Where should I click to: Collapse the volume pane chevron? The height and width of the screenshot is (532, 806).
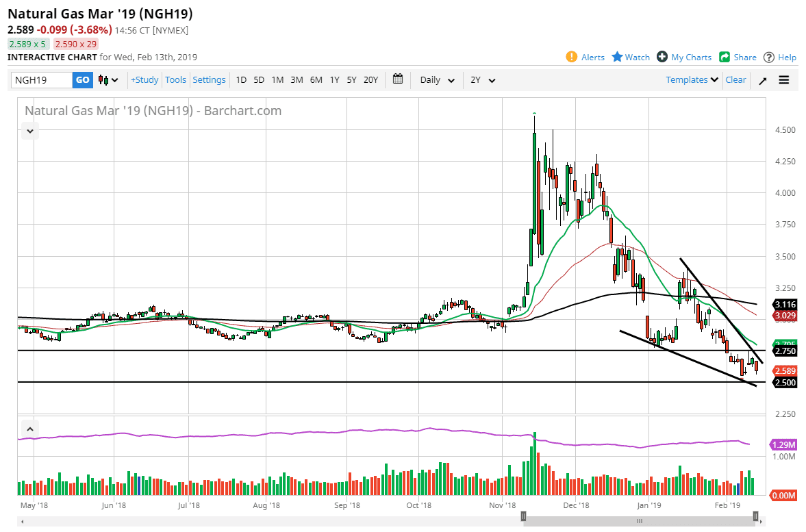(x=30, y=429)
